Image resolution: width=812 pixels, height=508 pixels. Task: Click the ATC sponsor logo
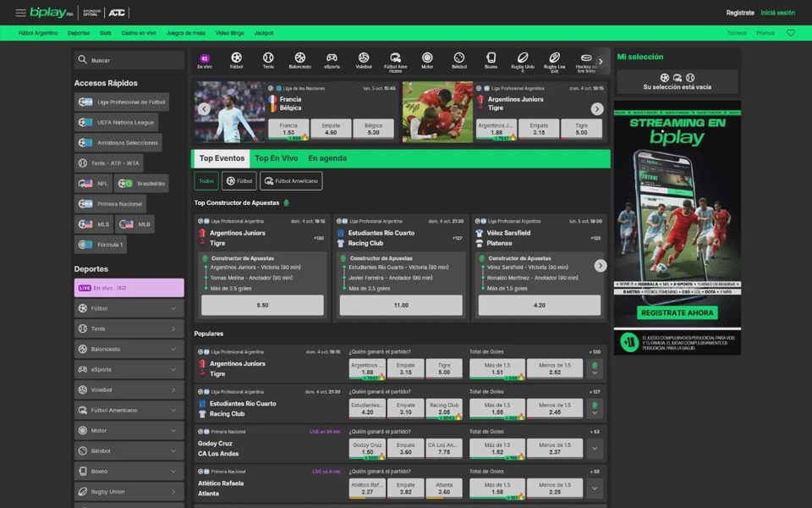coord(117,13)
